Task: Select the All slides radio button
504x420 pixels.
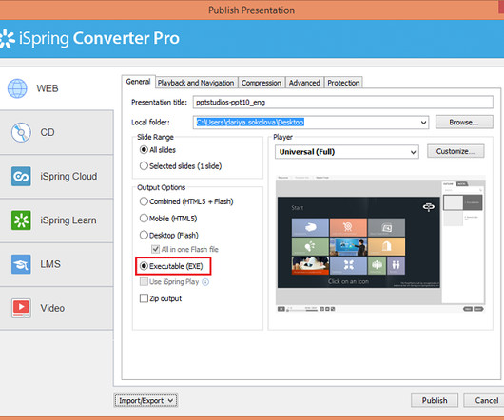Action: point(144,150)
